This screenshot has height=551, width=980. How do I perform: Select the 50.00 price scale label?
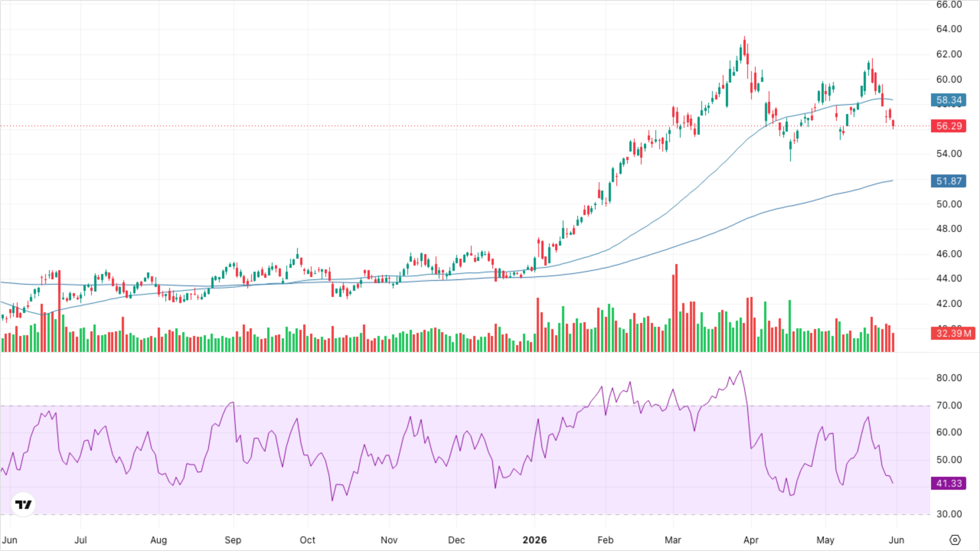tap(949, 204)
